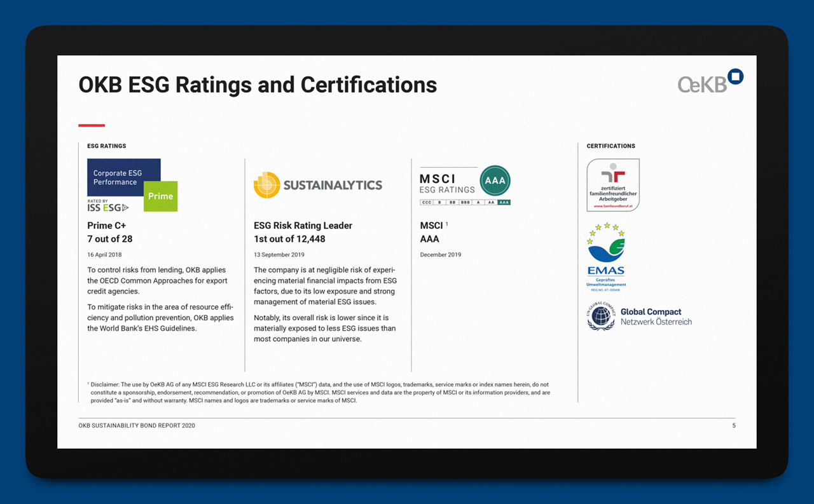Select the green Prime badge square
The image size is (814, 504).
click(161, 196)
